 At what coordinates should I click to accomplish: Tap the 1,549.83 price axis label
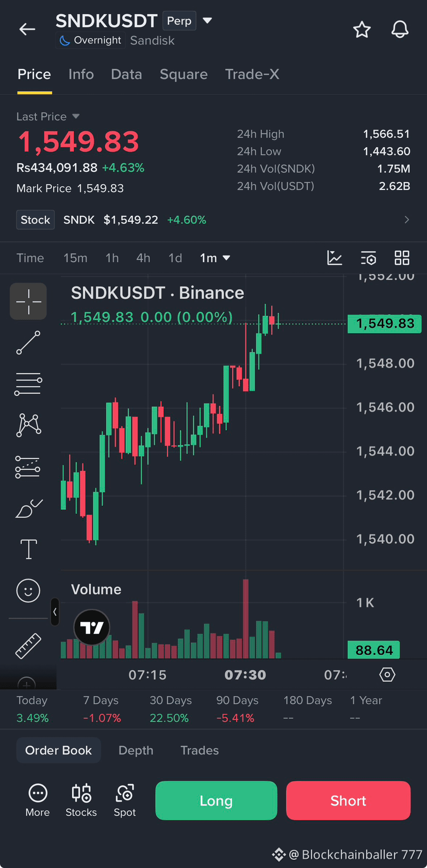click(385, 324)
